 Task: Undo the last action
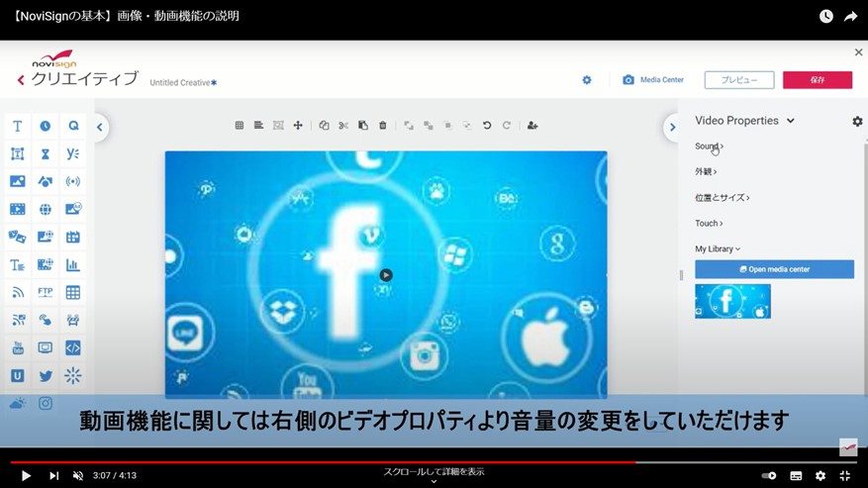(x=487, y=126)
